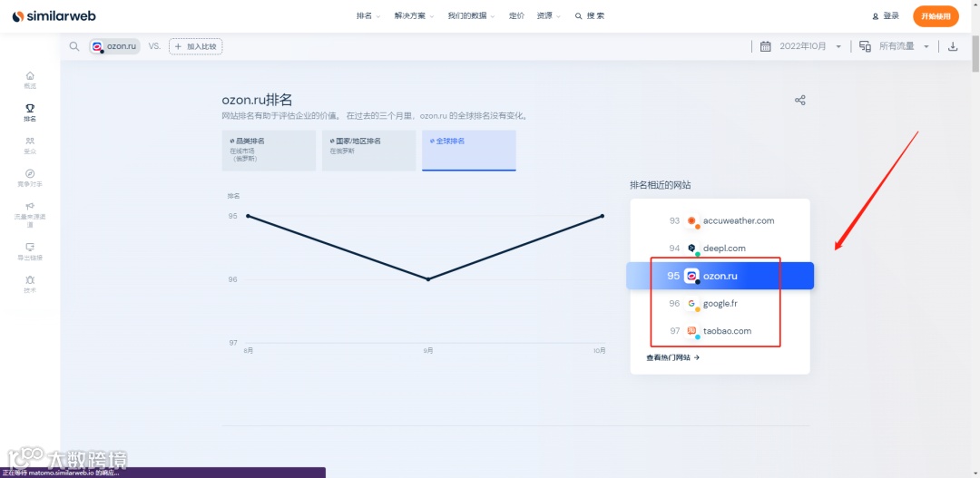The image size is (980, 478).
Task: Expand the 资源 menu in the top navigation
Action: (548, 16)
